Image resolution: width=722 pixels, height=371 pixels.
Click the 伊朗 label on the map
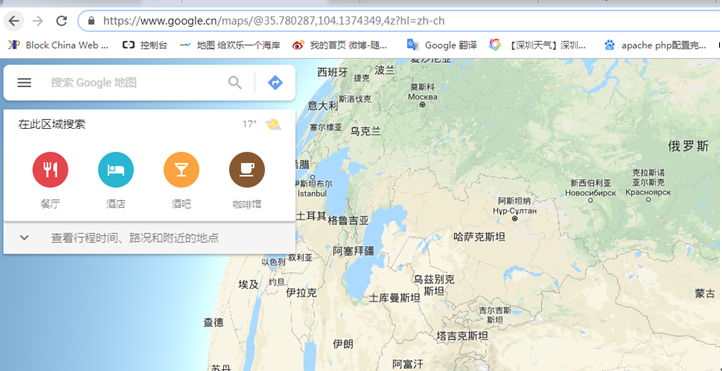pyautogui.click(x=343, y=344)
